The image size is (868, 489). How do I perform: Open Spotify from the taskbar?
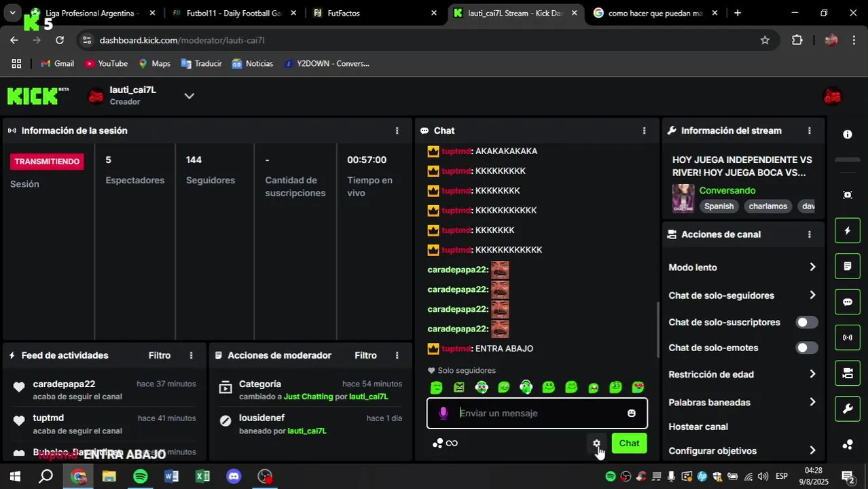coord(141,476)
